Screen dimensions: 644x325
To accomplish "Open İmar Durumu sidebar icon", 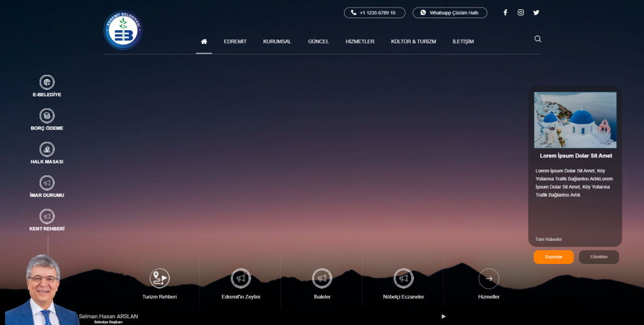I will pyautogui.click(x=47, y=183).
